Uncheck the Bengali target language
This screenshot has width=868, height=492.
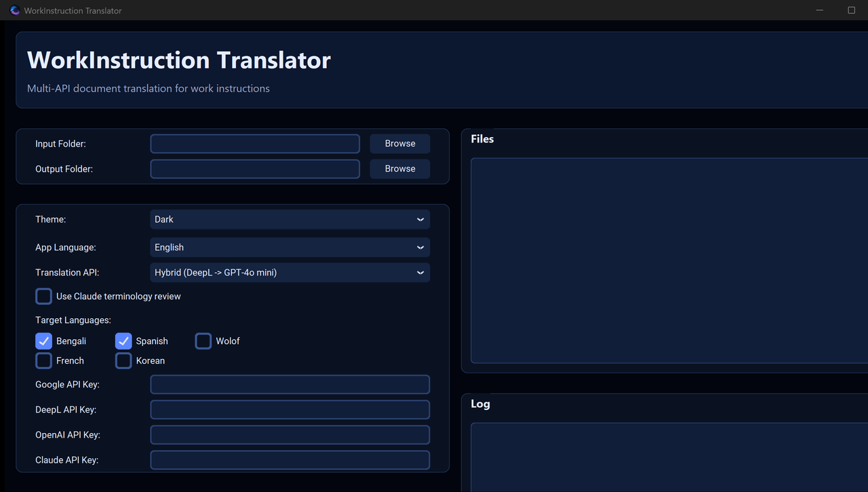click(44, 341)
